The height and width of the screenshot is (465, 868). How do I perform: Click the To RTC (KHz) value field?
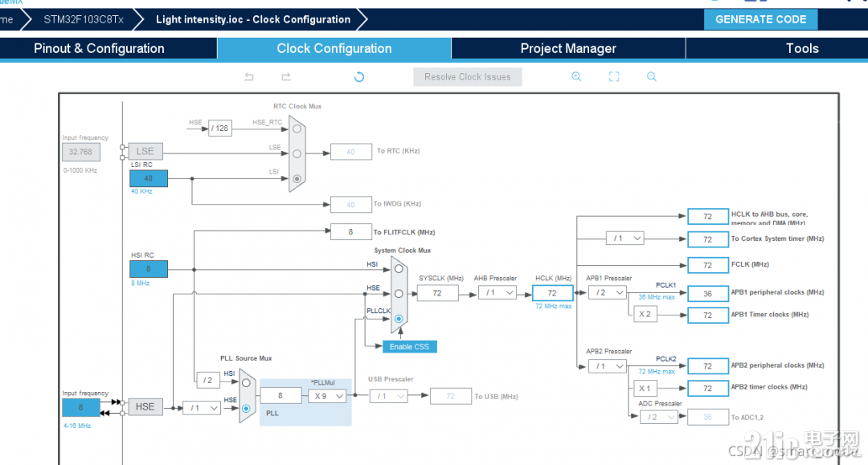pyautogui.click(x=351, y=152)
